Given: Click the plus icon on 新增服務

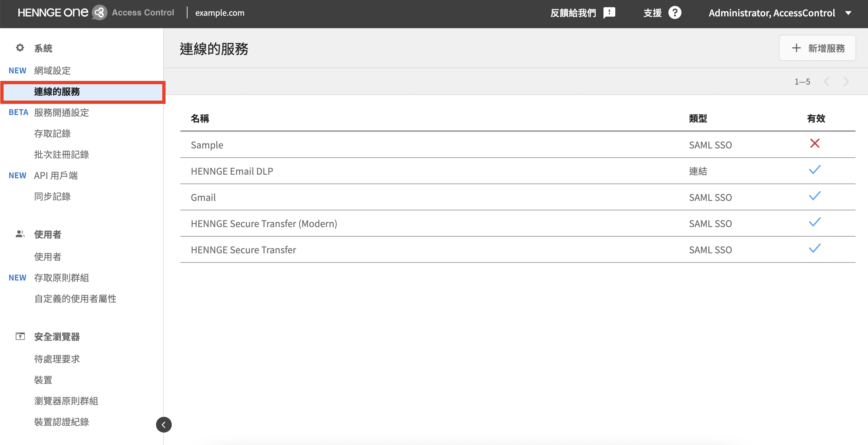Looking at the screenshot, I should [796, 48].
